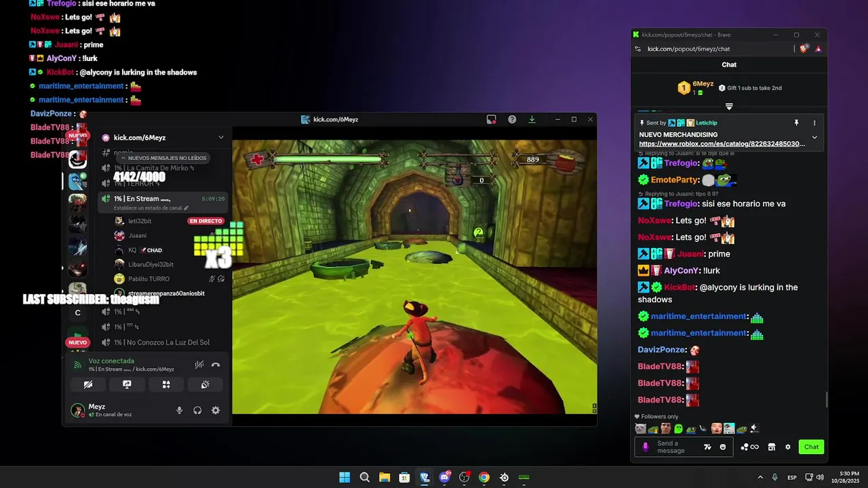Toggle noise suppression next to Voz conectada
This screenshot has width=868, height=488.
(199, 365)
